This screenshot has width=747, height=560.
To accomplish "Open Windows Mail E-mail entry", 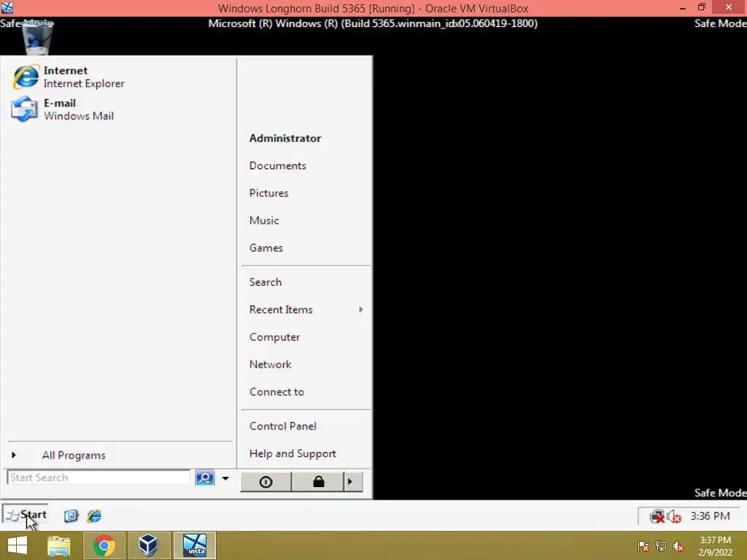I will (x=63, y=109).
